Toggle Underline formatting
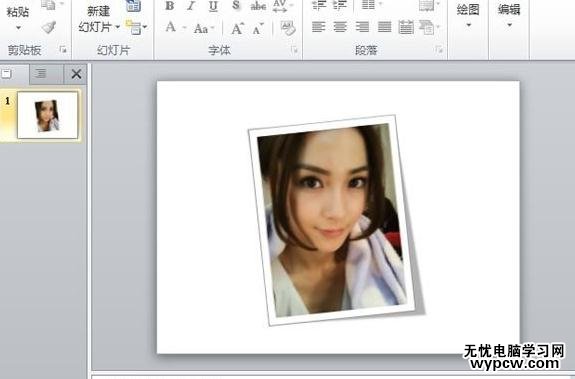 click(x=213, y=5)
